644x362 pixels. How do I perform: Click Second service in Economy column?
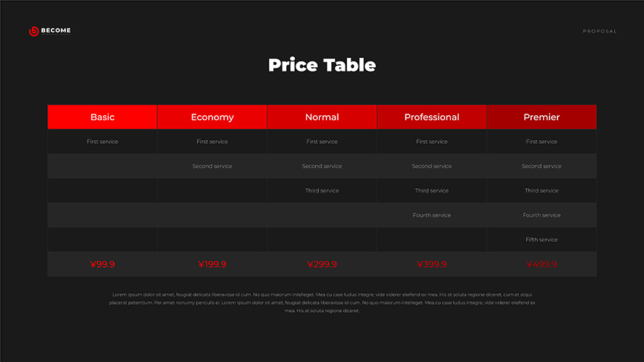point(213,166)
